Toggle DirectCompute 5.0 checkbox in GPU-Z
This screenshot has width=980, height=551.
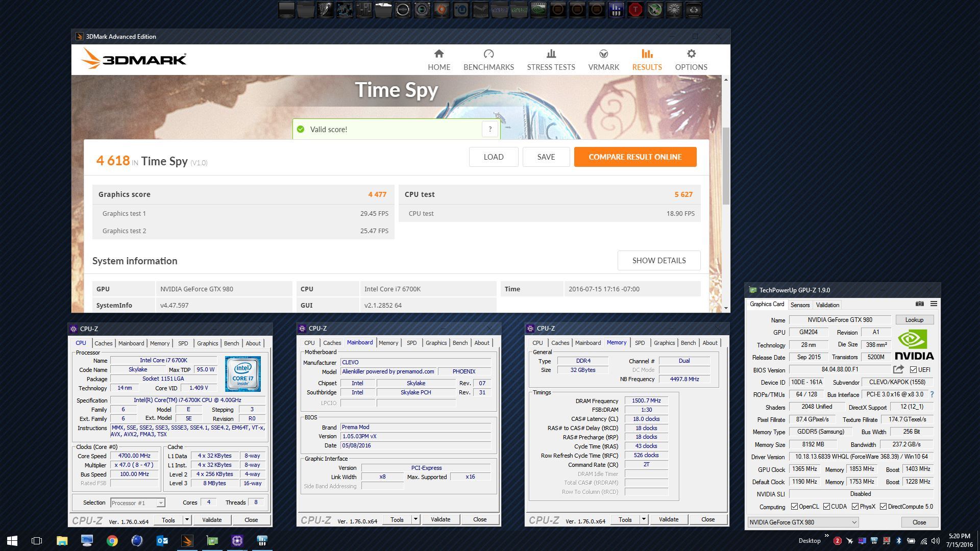(883, 507)
